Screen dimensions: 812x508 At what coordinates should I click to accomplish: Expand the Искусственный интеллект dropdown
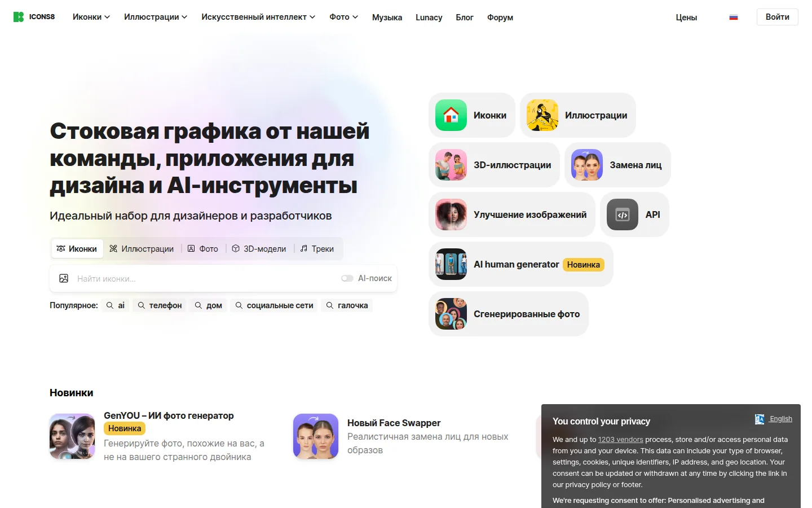(258, 17)
